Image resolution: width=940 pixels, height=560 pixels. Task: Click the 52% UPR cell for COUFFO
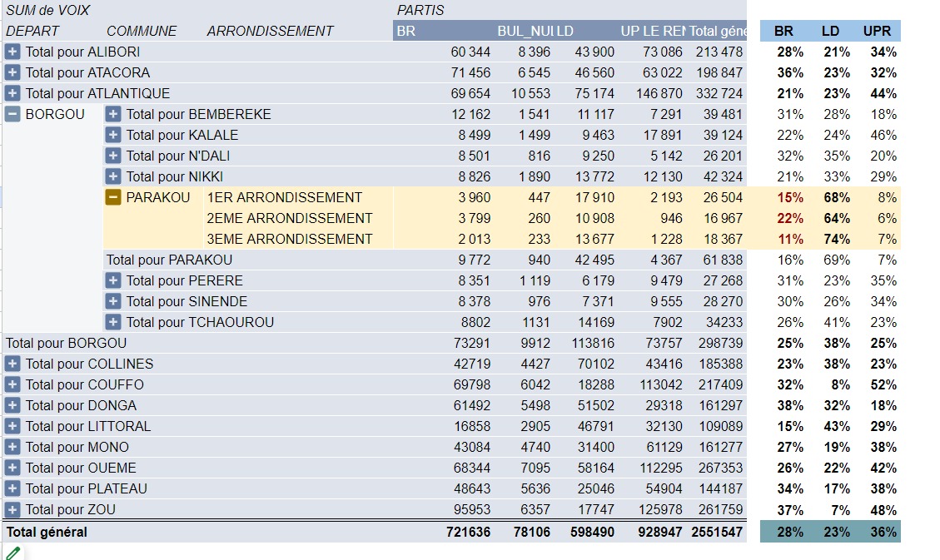883,384
